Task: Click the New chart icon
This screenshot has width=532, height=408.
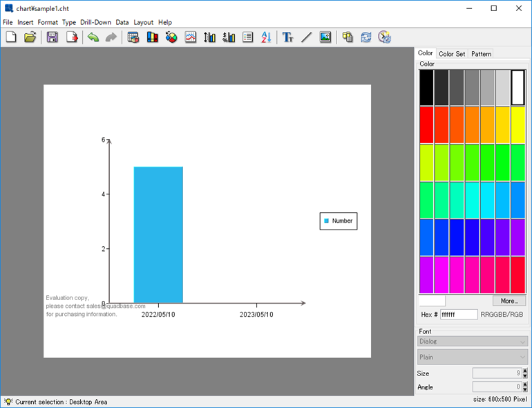Action: pos(11,37)
